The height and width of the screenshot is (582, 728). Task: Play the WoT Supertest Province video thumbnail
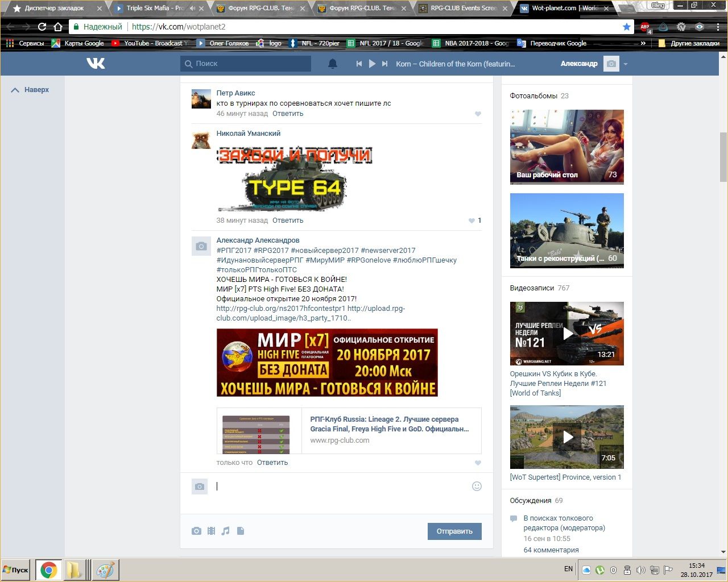point(567,437)
